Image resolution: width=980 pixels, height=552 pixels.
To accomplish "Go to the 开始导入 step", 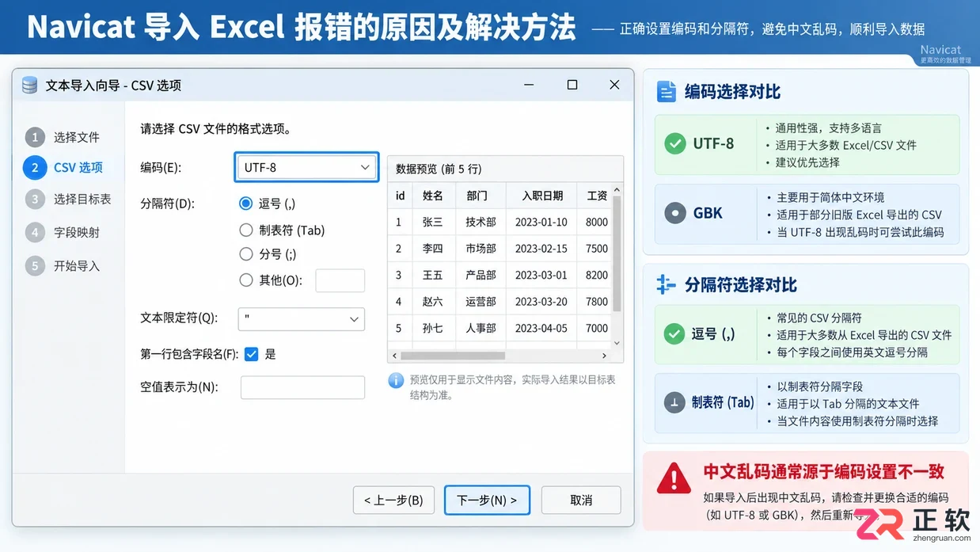I will coord(77,265).
